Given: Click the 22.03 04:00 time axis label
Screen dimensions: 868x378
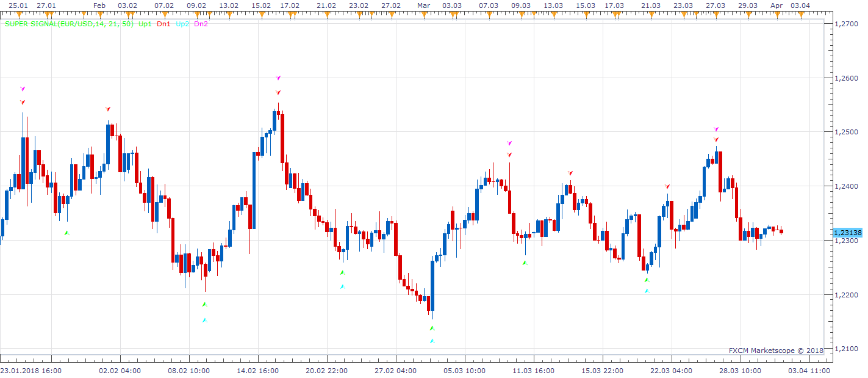Looking at the screenshot, I should pyautogui.click(x=672, y=370).
